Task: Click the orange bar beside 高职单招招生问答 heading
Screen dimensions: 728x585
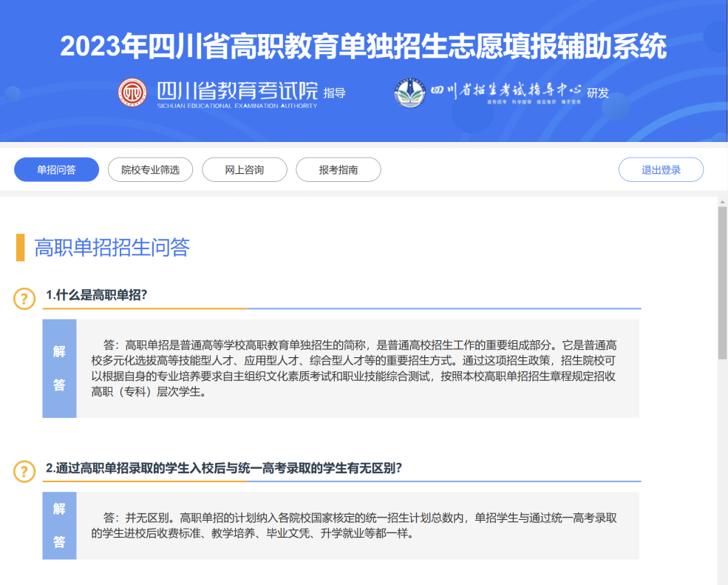Action: [21, 247]
